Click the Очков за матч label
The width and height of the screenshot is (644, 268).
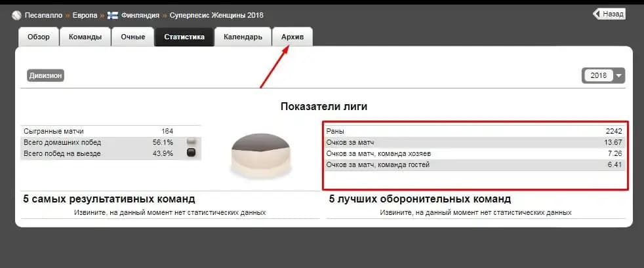(x=350, y=142)
